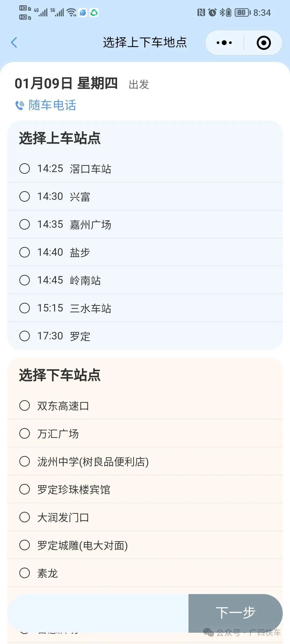Choose 14:45 岭南站 boarding stop
The image size is (290, 644).
click(145, 280)
